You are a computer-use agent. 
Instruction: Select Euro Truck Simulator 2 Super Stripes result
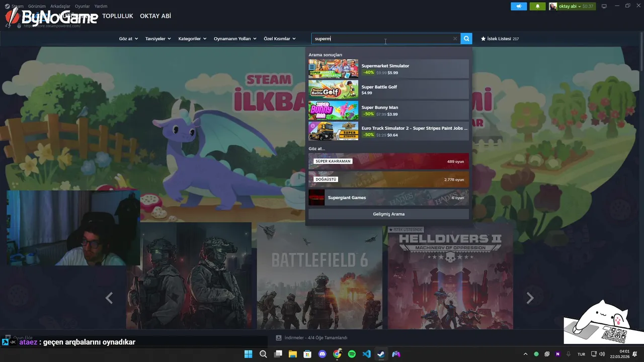[x=388, y=131]
